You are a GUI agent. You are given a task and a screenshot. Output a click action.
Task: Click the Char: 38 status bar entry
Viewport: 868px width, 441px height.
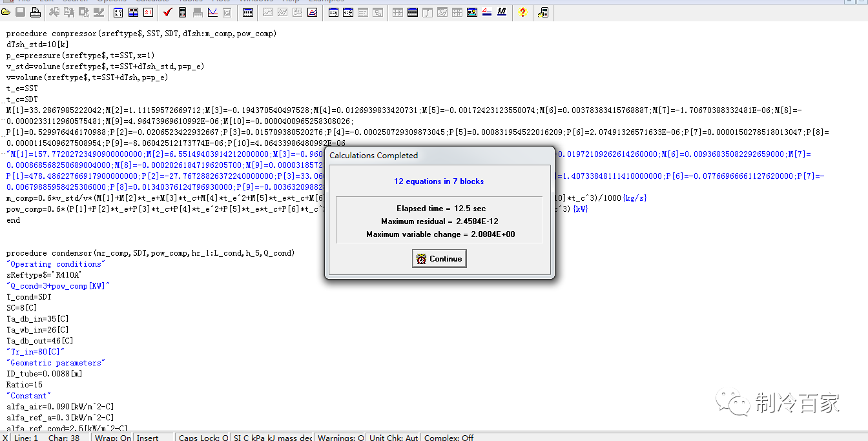64,438
